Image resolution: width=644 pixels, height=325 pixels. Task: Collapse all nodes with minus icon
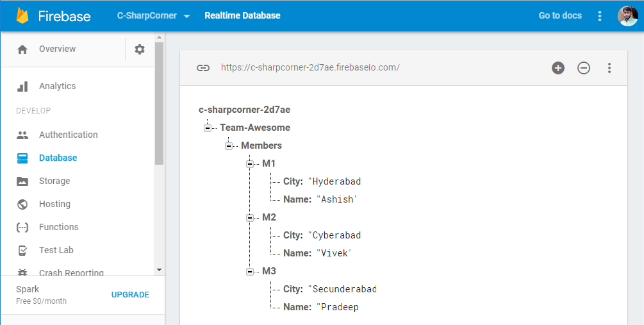[584, 68]
